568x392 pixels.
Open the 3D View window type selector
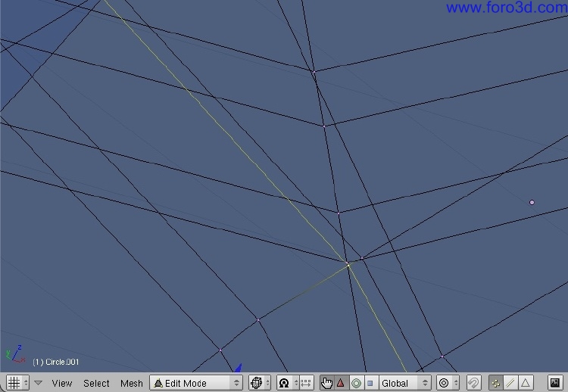coord(17,383)
